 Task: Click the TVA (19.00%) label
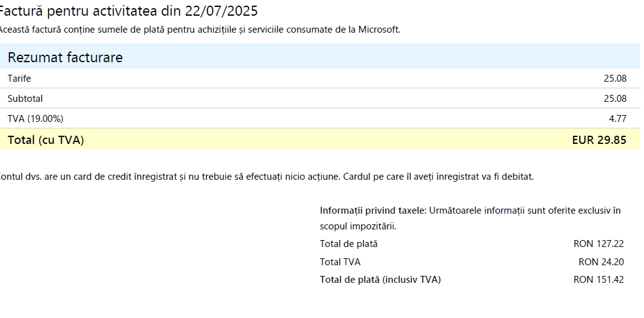pos(35,119)
